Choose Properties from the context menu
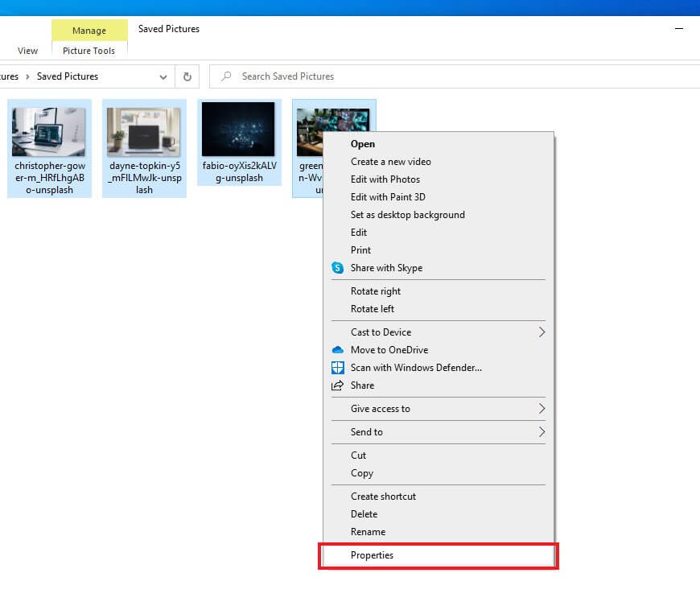Image resolution: width=700 pixels, height=610 pixels. (372, 555)
